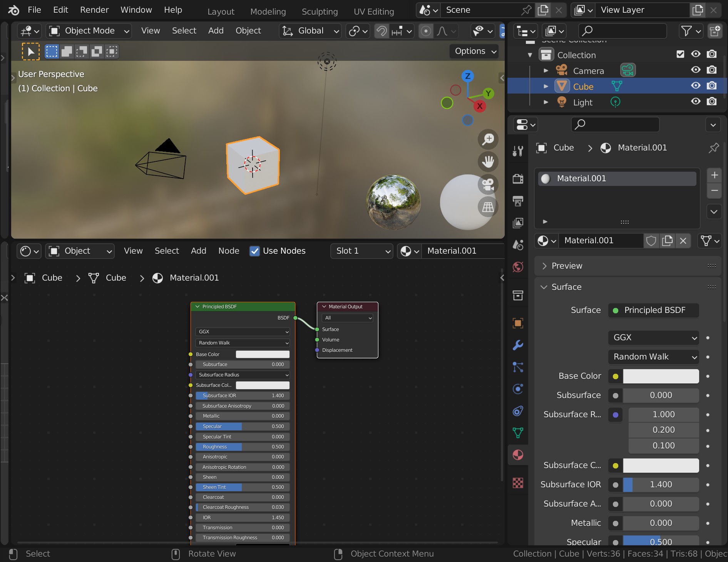Open the Modifier properties wrench tab
728x562 pixels.
[x=518, y=345]
